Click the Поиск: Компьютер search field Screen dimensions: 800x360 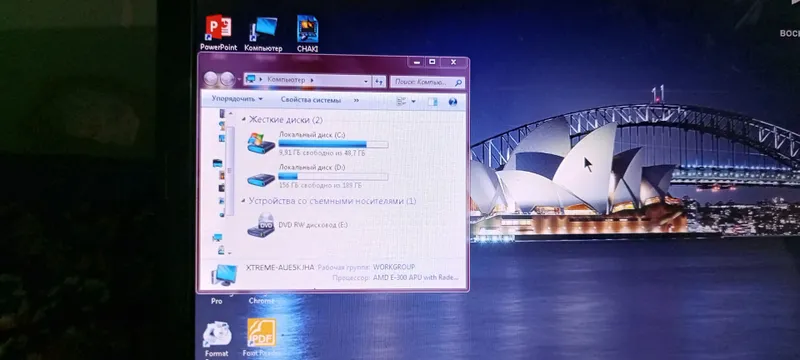point(428,82)
